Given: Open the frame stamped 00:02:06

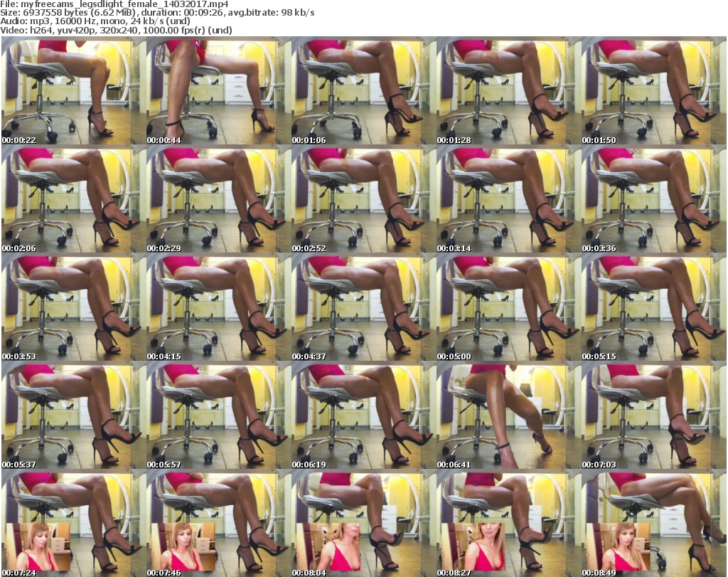Looking at the screenshot, I should [x=73, y=200].
